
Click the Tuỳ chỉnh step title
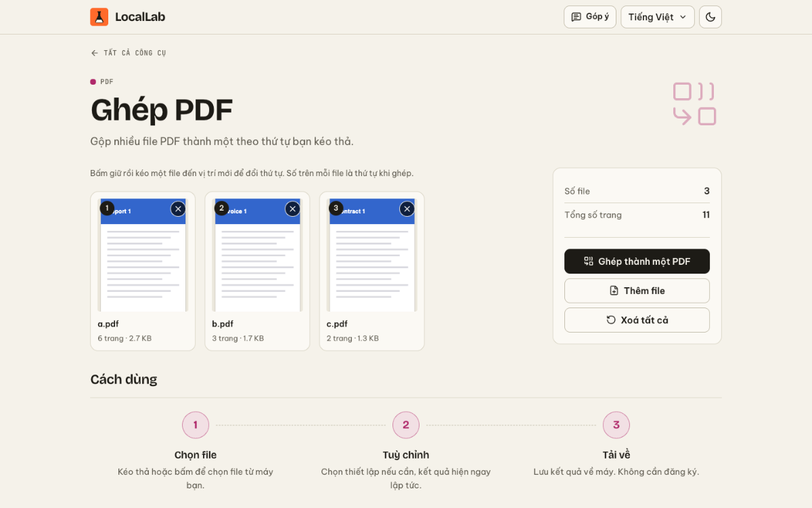click(406, 455)
